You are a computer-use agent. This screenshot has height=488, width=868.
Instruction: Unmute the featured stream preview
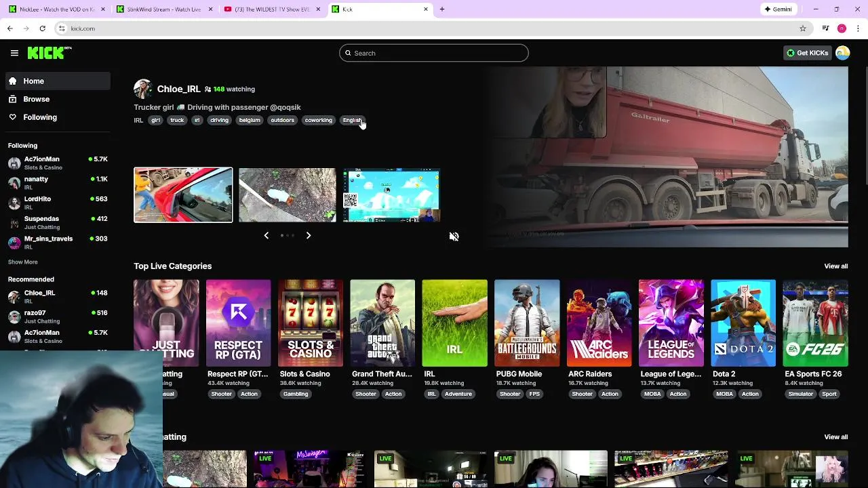(454, 237)
